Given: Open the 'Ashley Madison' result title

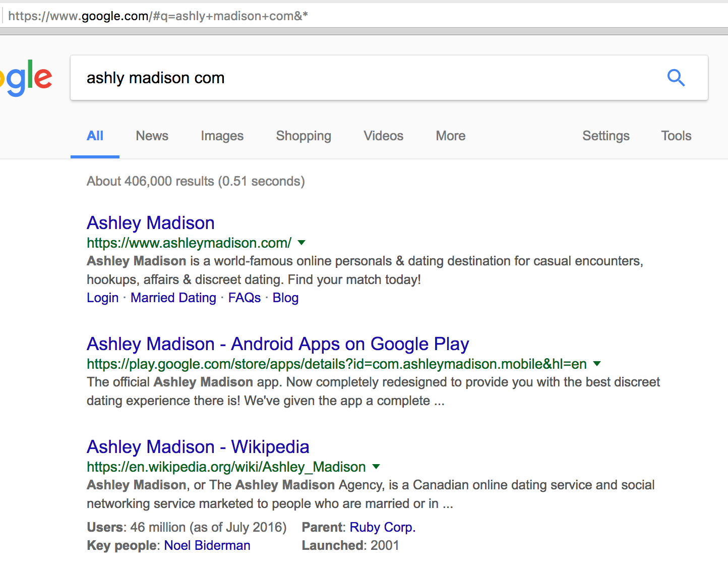Looking at the screenshot, I should [x=151, y=223].
